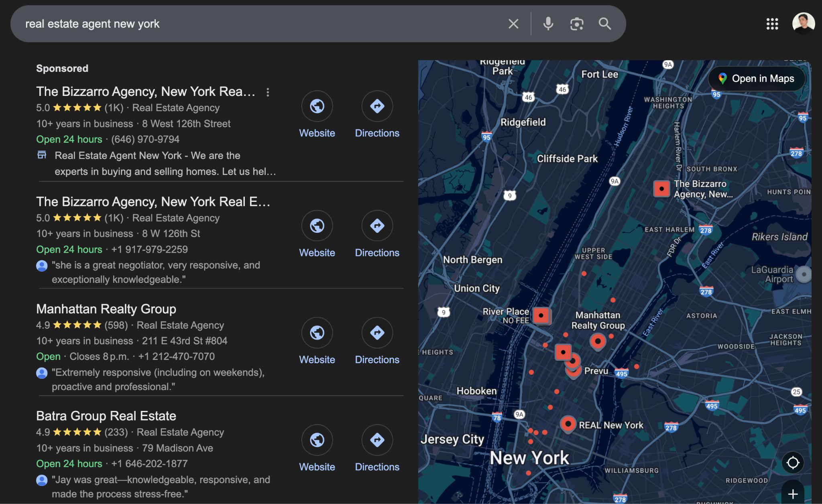This screenshot has height=504, width=822.
Task: Click Open in Maps button
Action: coord(757,79)
